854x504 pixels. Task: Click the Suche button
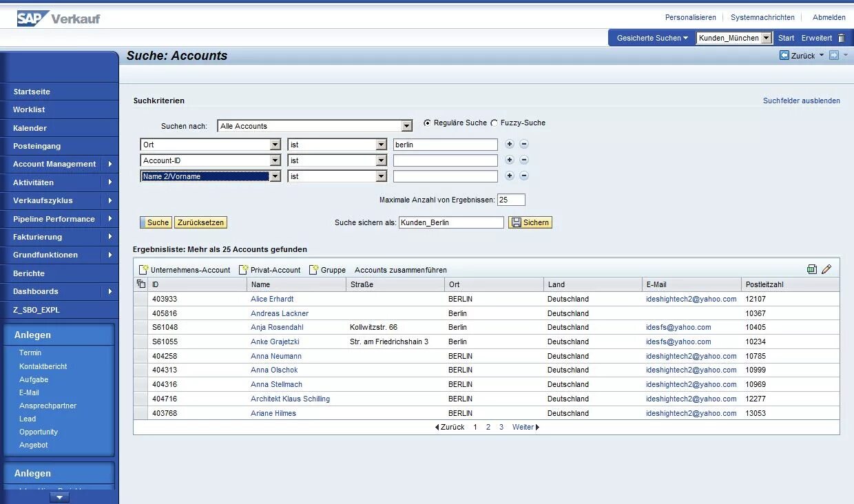[x=156, y=222]
